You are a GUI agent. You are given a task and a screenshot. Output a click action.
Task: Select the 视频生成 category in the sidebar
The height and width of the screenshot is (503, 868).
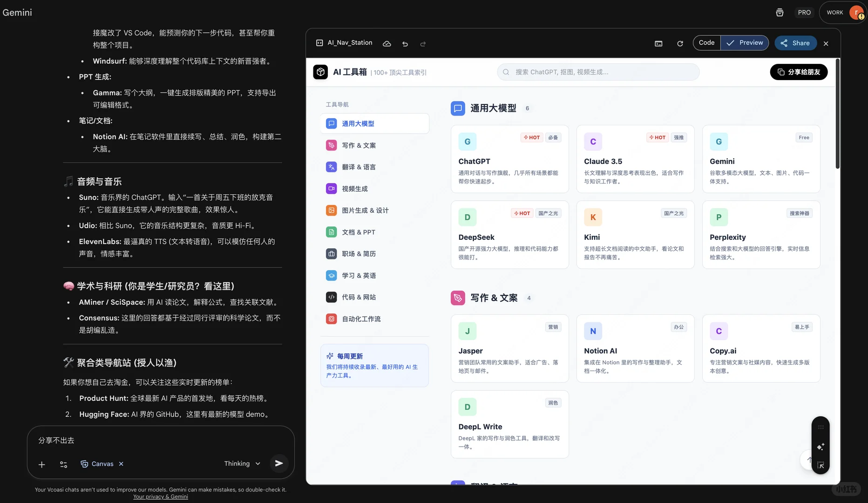[x=356, y=189]
